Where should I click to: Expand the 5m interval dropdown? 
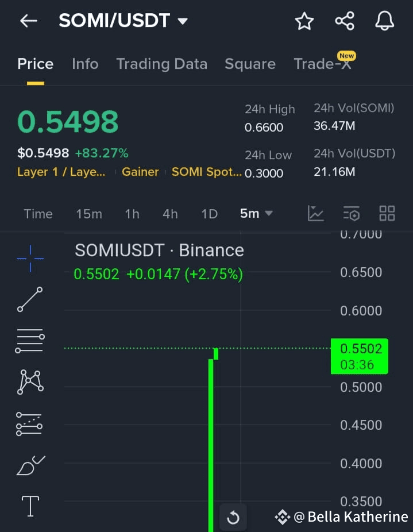point(256,214)
